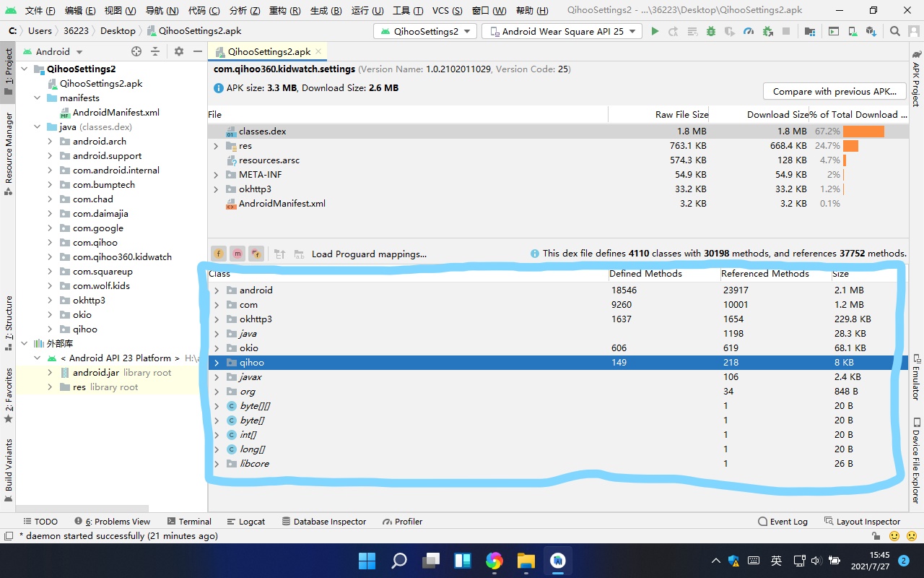Expand the android package in dex class tree
Screen dimensions: 924x578
[x=217, y=290]
